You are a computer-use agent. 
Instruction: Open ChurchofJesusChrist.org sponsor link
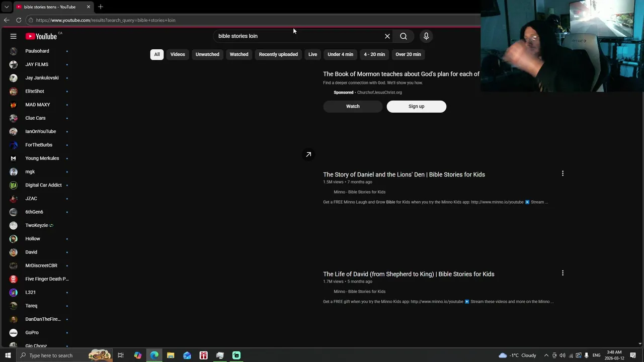(x=379, y=93)
